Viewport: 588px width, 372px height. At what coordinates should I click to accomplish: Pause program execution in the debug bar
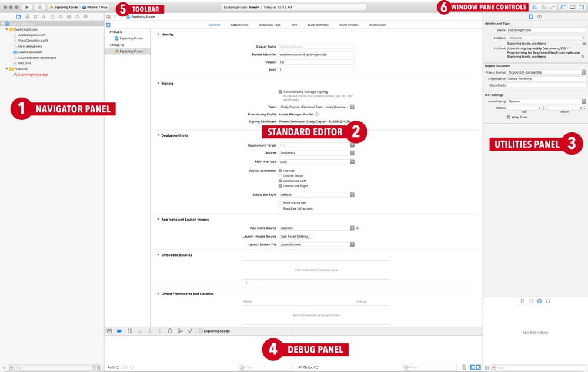[x=129, y=331]
